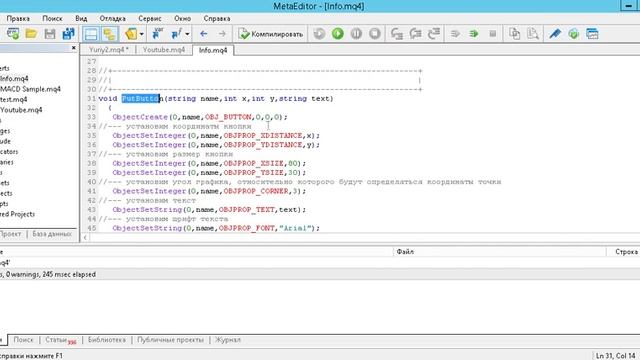Click the grey restart debugging icon
Viewport: 640px width, 360px height.
(319, 33)
